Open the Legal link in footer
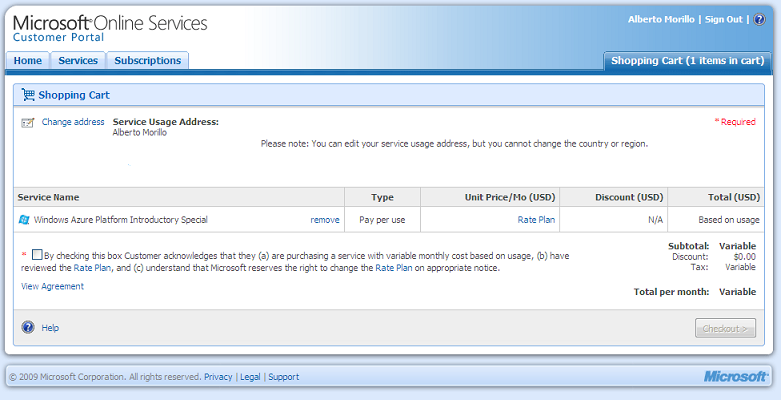 pyautogui.click(x=250, y=377)
